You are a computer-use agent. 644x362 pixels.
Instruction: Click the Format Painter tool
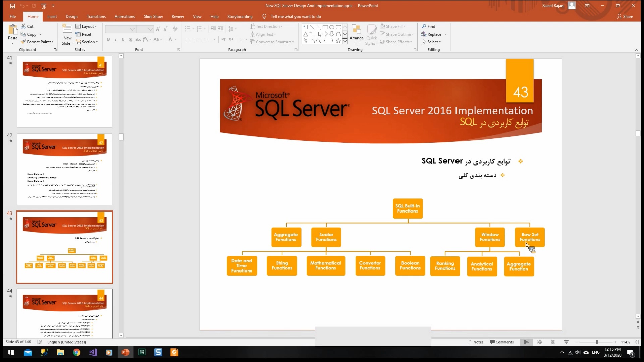37,42
